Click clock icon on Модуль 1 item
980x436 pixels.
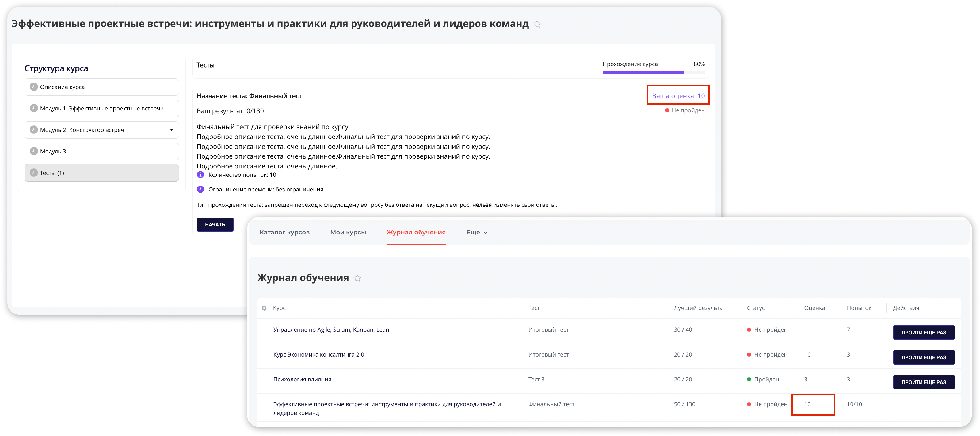pos(34,108)
